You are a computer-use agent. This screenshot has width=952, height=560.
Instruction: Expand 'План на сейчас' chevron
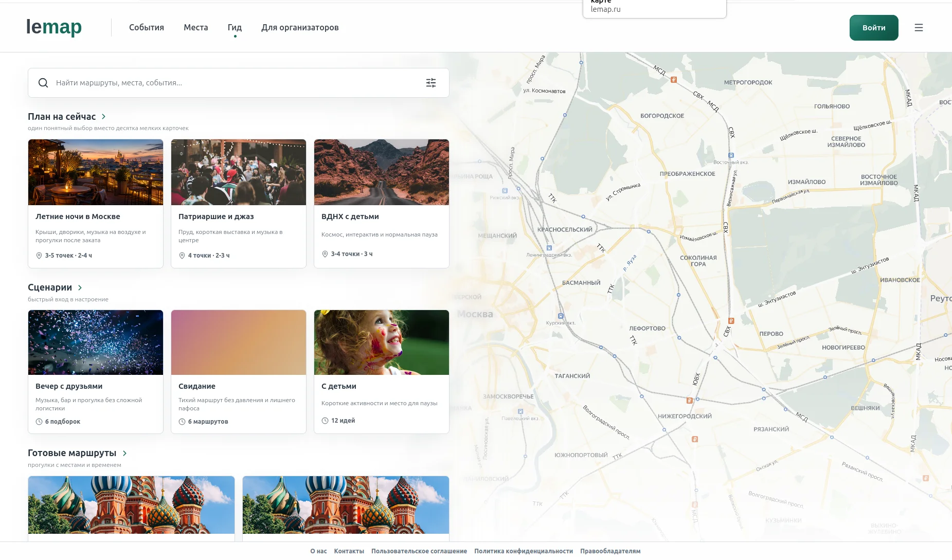103,117
